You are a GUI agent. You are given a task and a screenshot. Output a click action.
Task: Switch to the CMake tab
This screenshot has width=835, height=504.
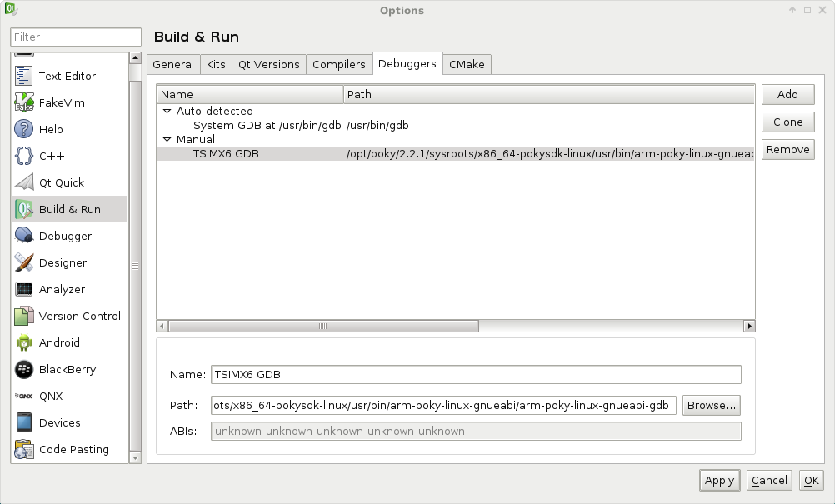467,64
